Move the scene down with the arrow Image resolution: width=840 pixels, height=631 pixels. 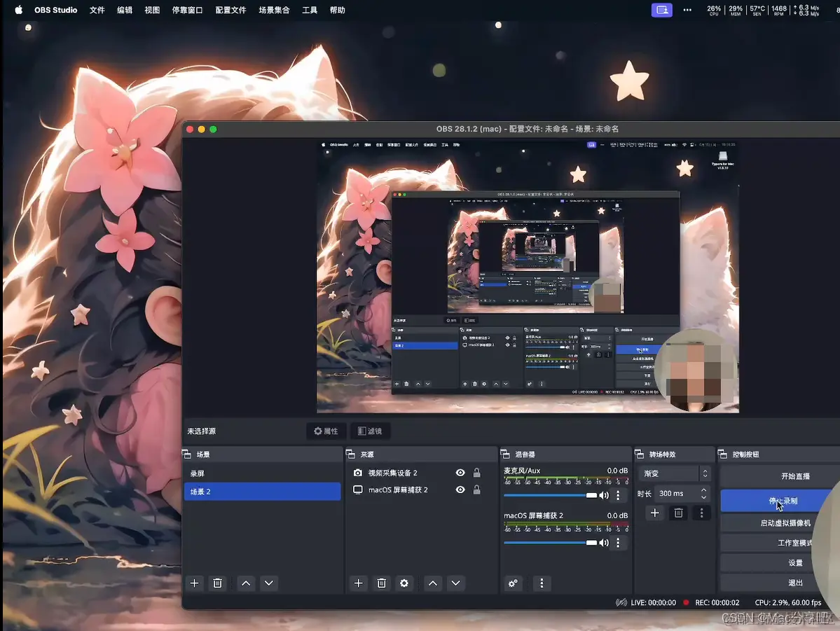pos(269,583)
